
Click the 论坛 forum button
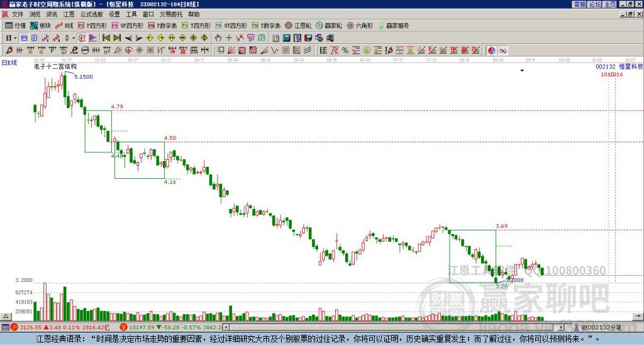[x=595, y=4]
